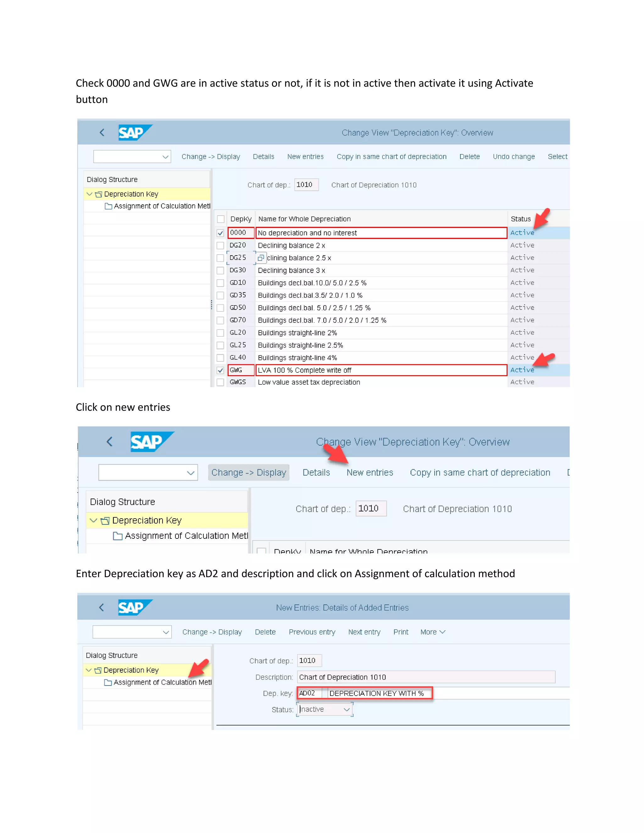Check the GD10 row checkbox
The height and width of the screenshot is (833, 644).
point(220,283)
